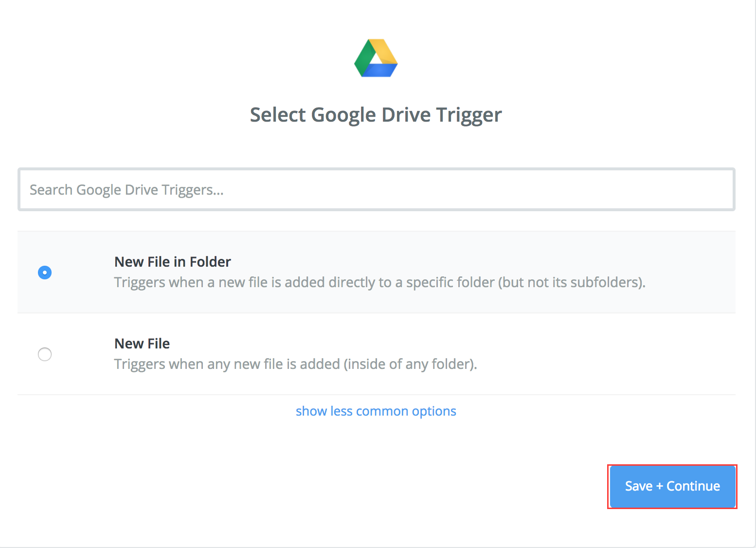The height and width of the screenshot is (548, 756).
Task: Click the Google Drive logo icon
Action: pyautogui.click(x=376, y=58)
